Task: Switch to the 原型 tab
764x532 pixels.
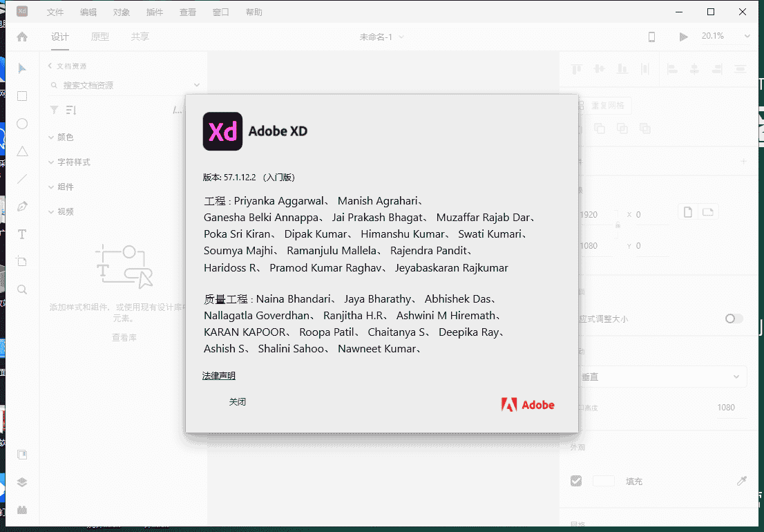Action: (x=100, y=37)
